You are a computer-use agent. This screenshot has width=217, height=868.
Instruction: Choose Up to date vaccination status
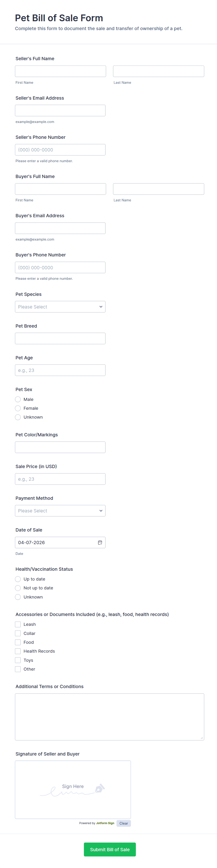point(18,579)
